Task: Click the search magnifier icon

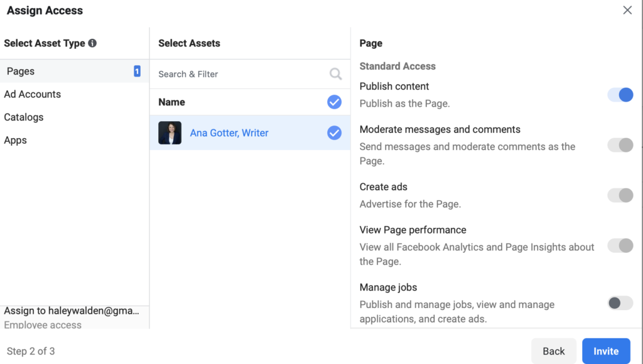Action: [x=336, y=74]
